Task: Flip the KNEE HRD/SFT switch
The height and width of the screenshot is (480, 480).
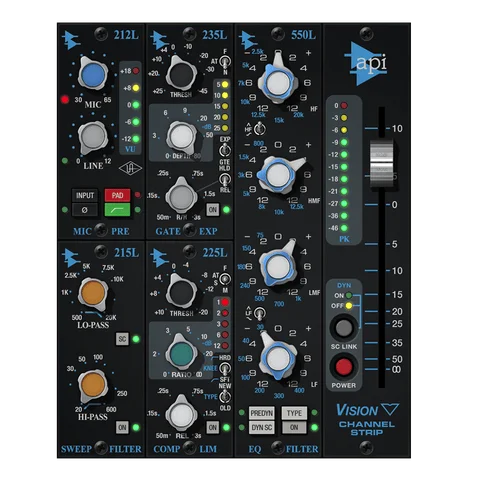Action: (225, 368)
